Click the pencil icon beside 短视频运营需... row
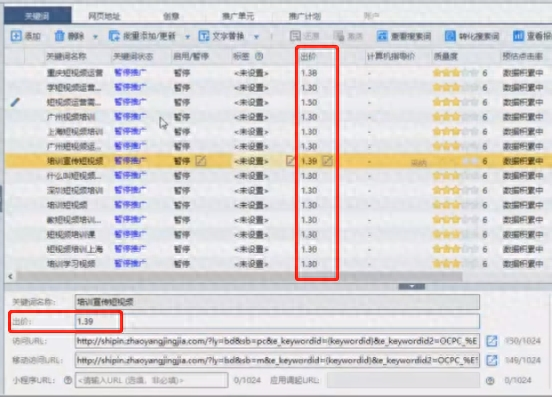This screenshot has height=397, width=552. (15, 102)
